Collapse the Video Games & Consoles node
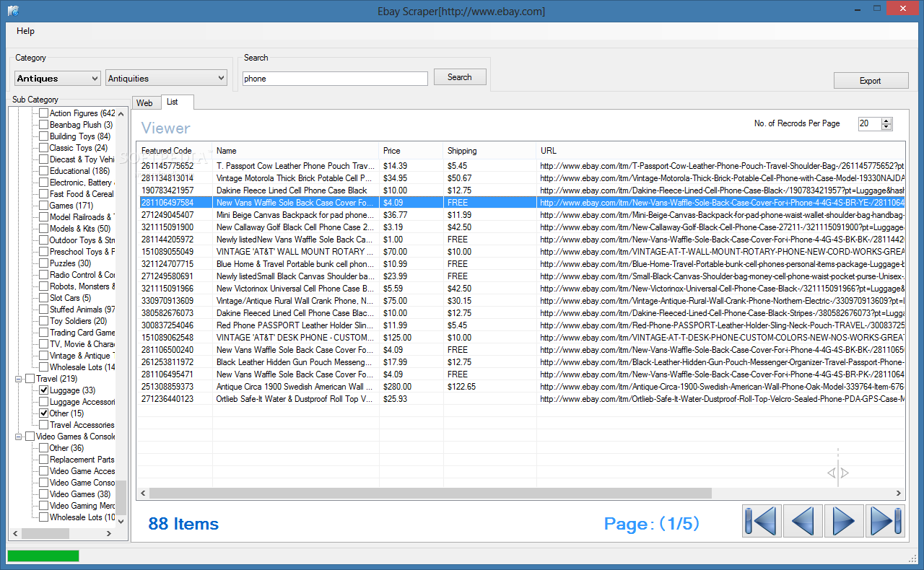The height and width of the screenshot is (570, 924). tap(19, 437)
